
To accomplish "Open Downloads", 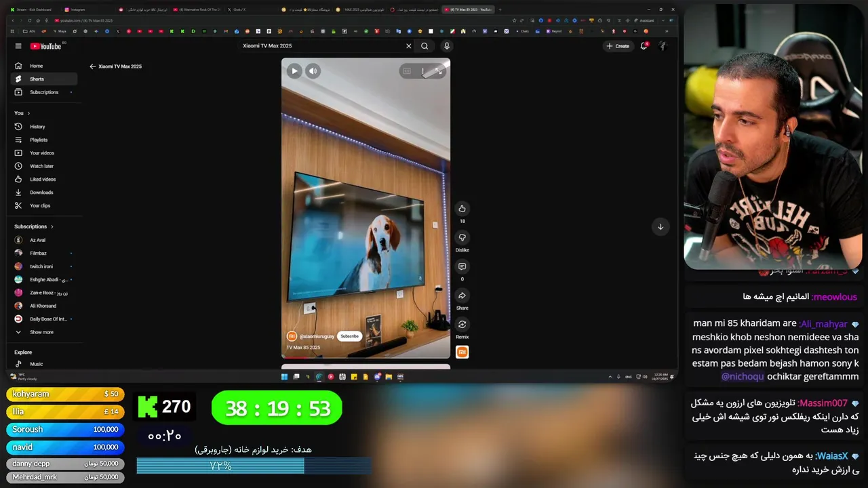I will point(45,192).
